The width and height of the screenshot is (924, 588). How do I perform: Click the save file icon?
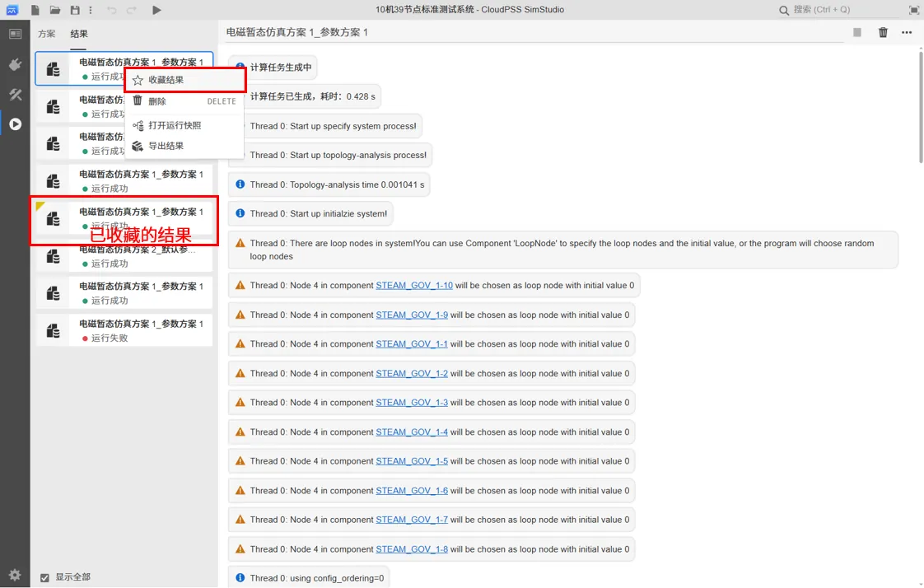click(76, 10)
